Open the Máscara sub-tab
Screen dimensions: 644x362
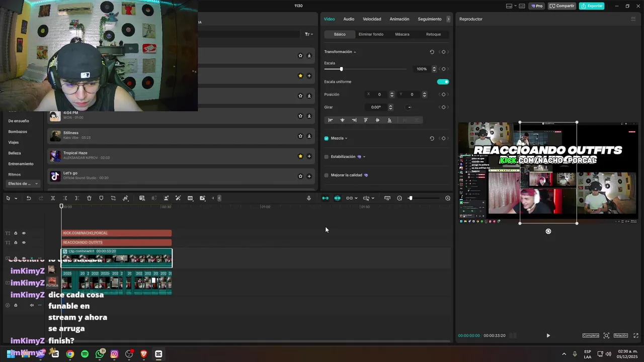(402, 34)
